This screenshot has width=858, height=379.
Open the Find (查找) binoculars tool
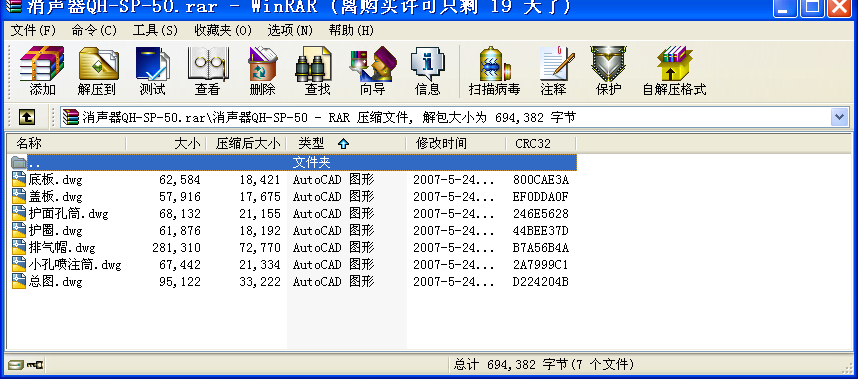point(317,71)
